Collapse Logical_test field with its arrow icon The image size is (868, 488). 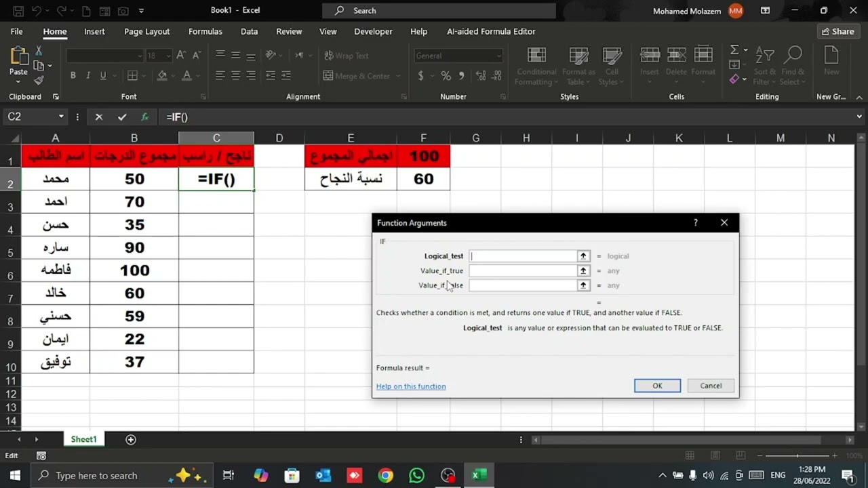coord(583,256)
